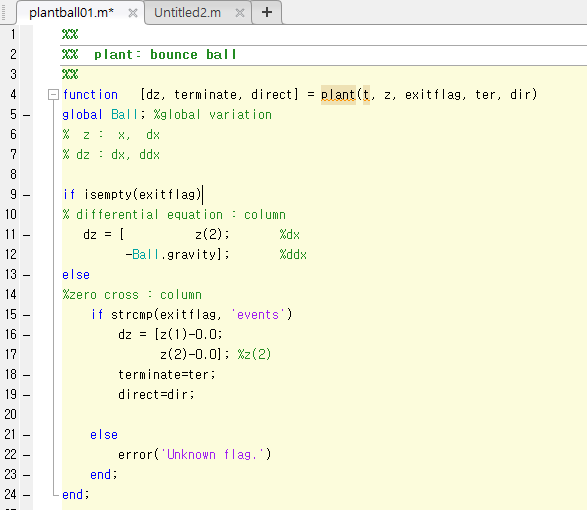Viewport: 587px width, 510px height.
Task: Switch to the plantball01.m* tab
Action: (71, 13)
